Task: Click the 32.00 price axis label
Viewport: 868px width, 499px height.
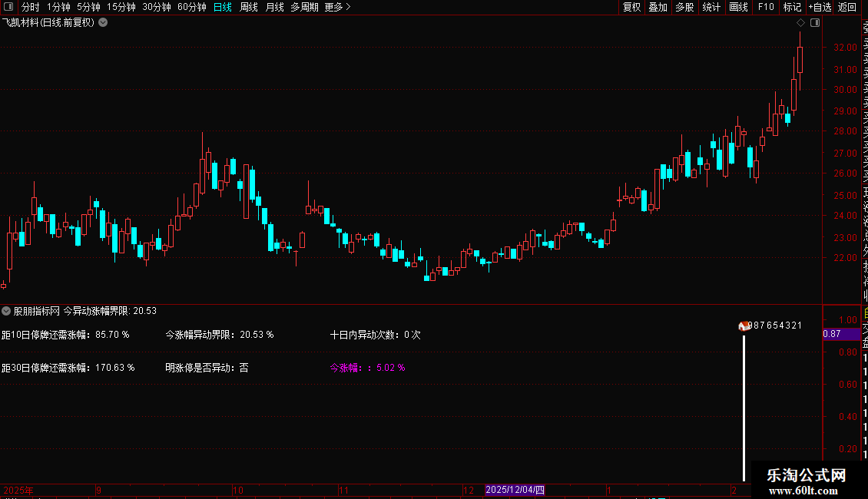Action: [x=845, y=48]
